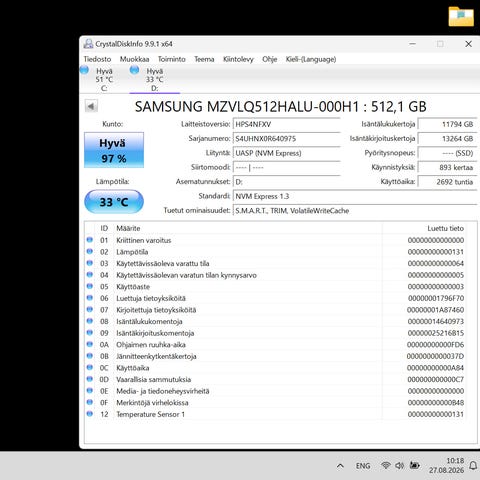Screen dimensions: 480x480
Task: Select the Käyttöaste attribute row 05
Action: point(275,287)
